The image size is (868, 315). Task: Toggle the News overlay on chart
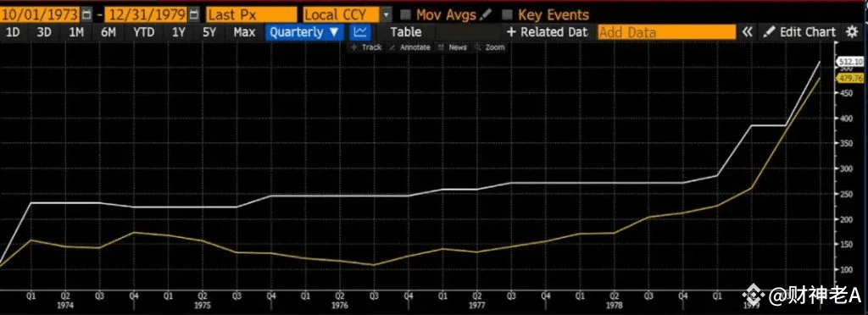(x=453, y=47)
